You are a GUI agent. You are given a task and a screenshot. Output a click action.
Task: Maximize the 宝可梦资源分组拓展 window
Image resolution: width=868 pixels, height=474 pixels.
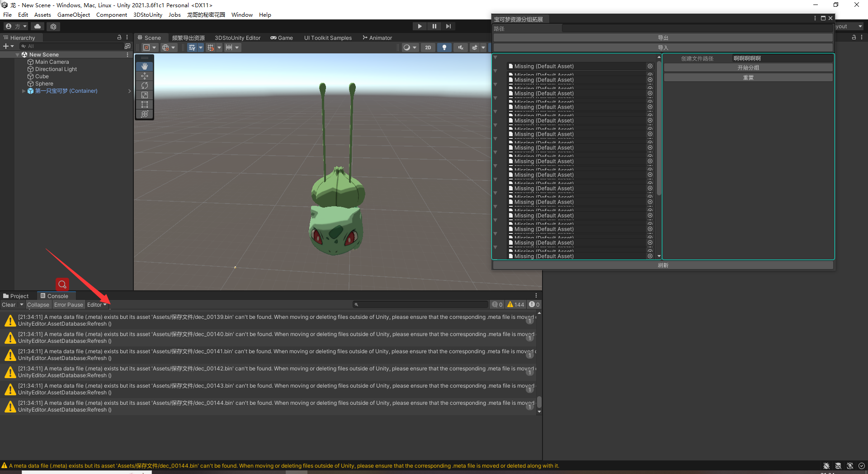pos(823,18)
